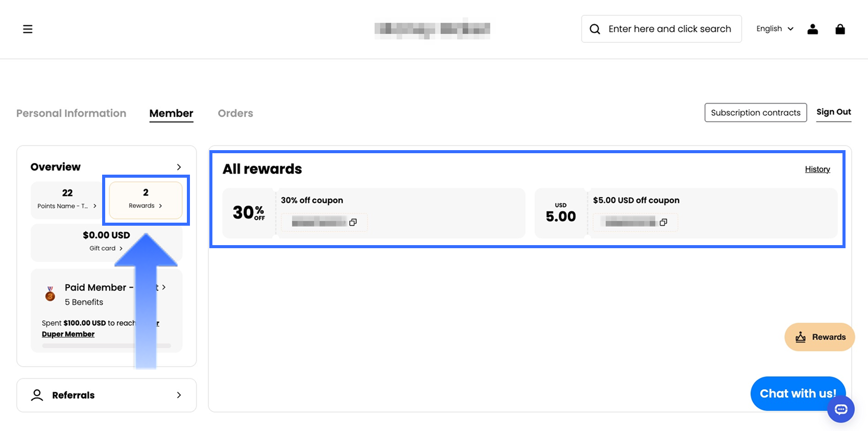
Task: View rewards History link
Action: tap(817, 169)
